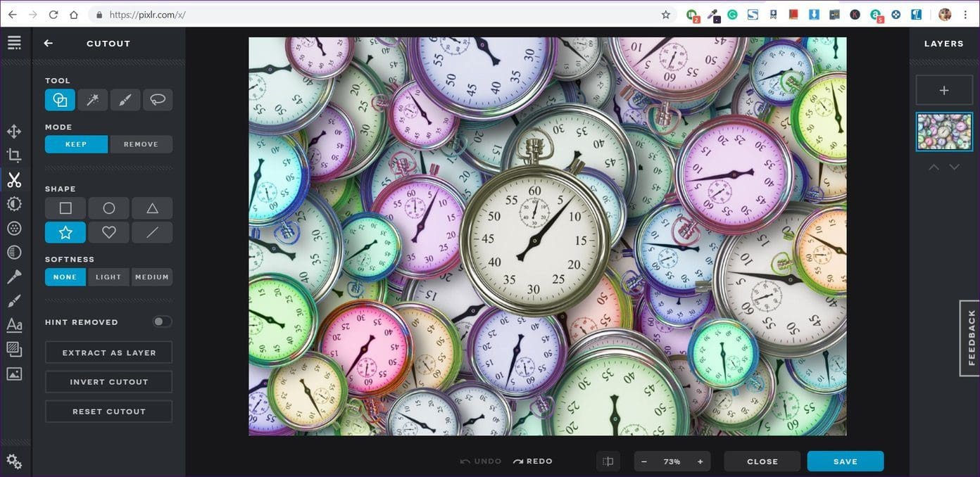Select the stopwatches layer thumbnail
Image resolution: width=980 pixels, height=477 pixels.
pos(944,132)
